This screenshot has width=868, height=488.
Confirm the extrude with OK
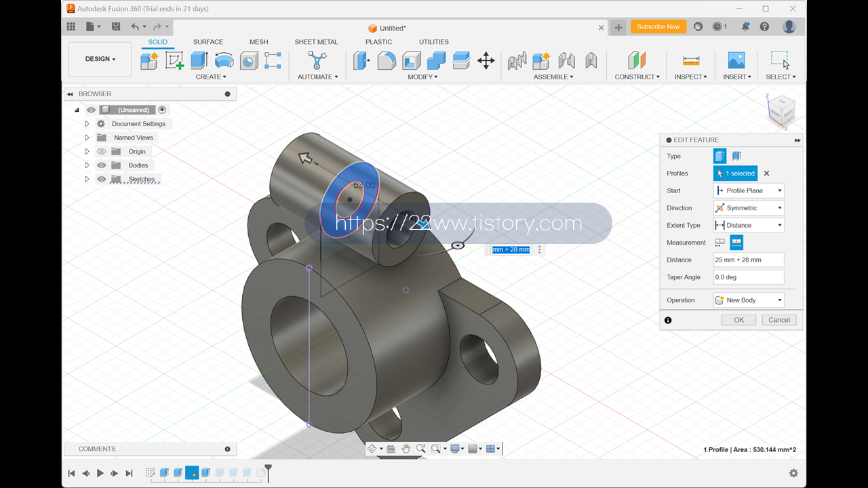point(738,320)
